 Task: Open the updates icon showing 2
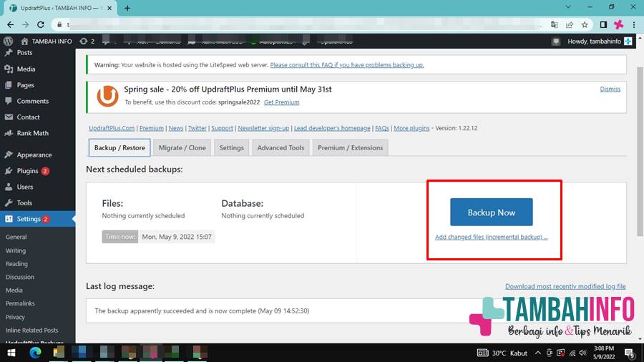coord(87,41)
